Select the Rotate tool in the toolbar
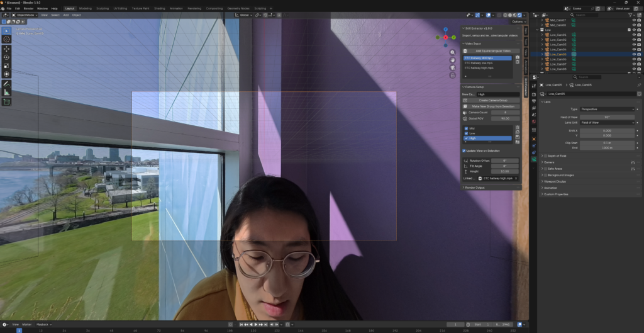This screenshot has width=644, height=333. tap(6, 57)
